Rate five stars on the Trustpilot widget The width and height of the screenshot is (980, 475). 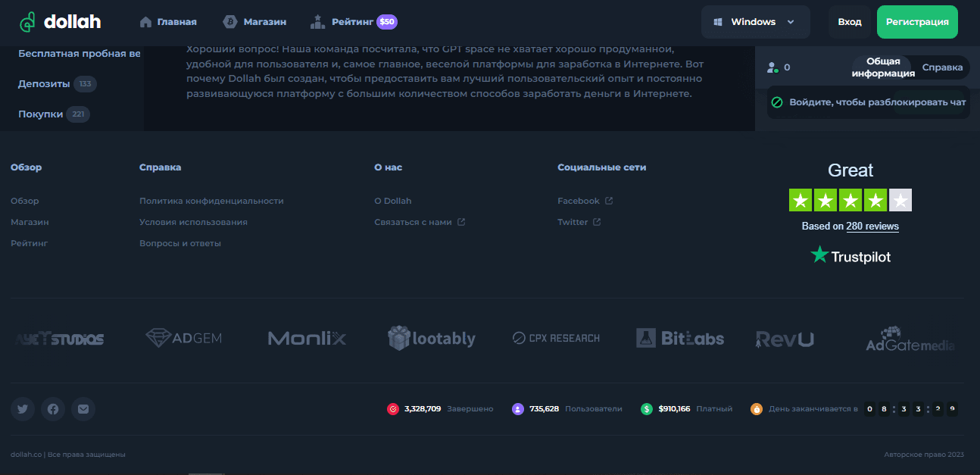point(900,199)
